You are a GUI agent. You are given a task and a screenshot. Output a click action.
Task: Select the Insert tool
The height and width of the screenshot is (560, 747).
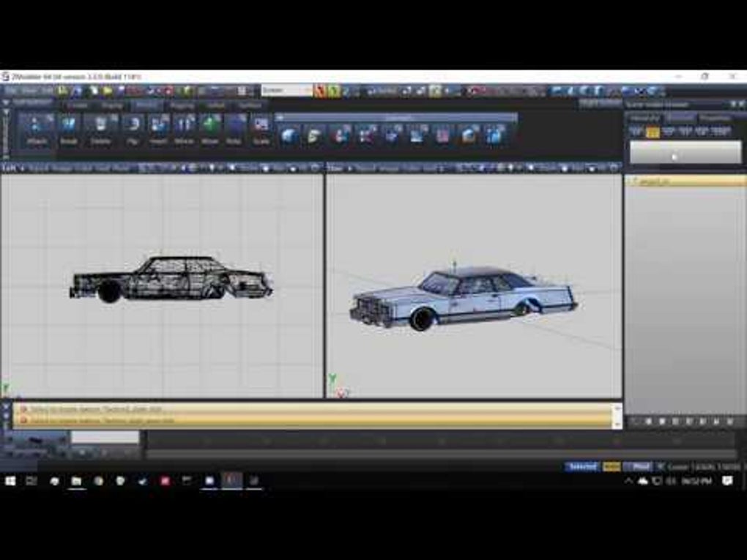(158, 130)
